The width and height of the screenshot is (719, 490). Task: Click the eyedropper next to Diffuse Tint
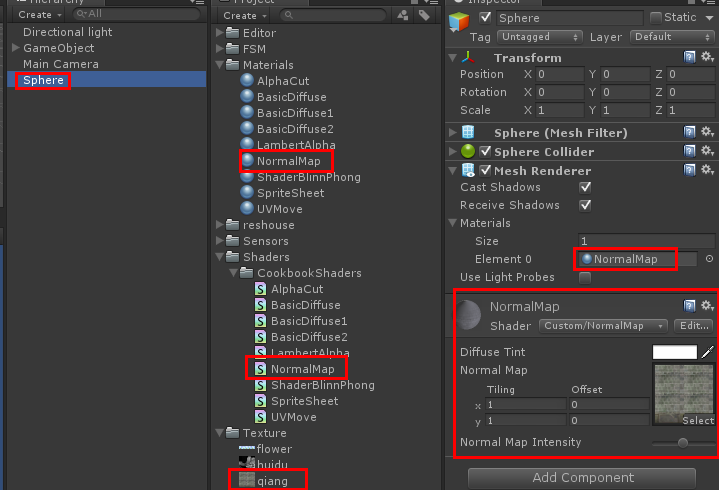pyautogui.click(x=707, y=352)
